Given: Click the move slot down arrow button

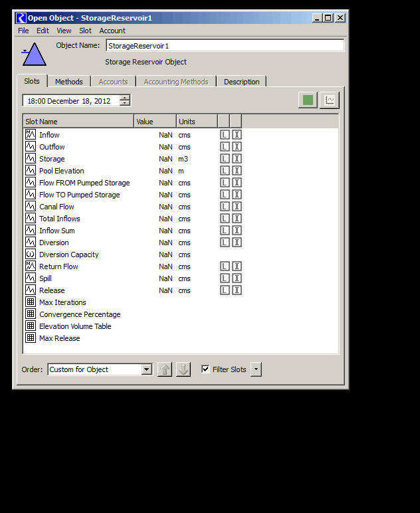Looking at the screenshot, I should click(x=183, y=369).
